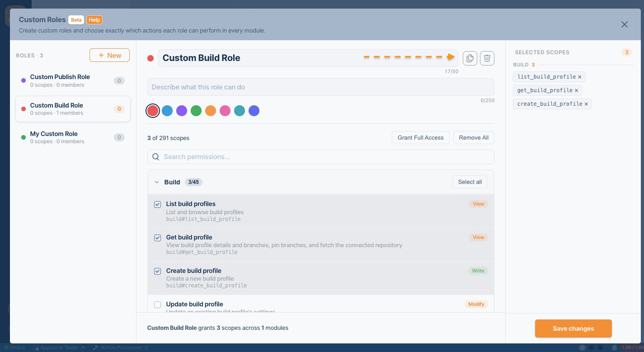Viewport: 644px width, 352px height.
Task: Open the Help badge next to Custom Roles
Action: (94, 20)
